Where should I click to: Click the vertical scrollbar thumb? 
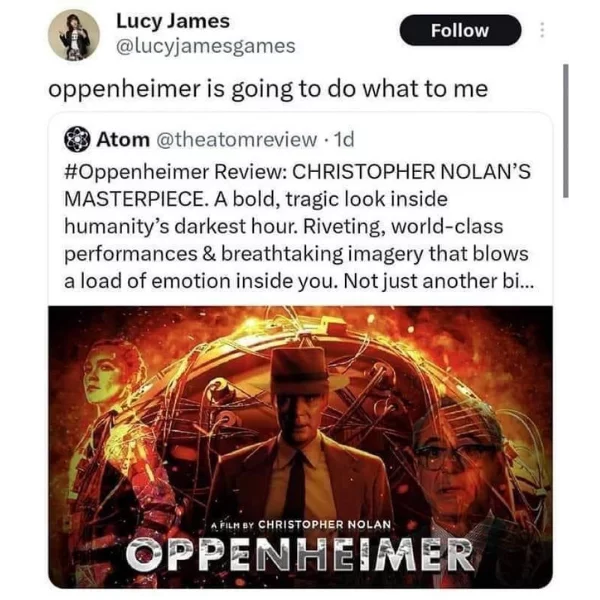coord(566,131)
